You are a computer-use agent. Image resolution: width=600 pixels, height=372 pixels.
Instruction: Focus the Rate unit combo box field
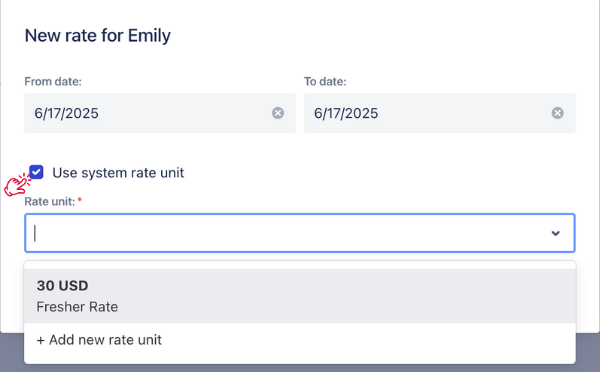[300, 233]
